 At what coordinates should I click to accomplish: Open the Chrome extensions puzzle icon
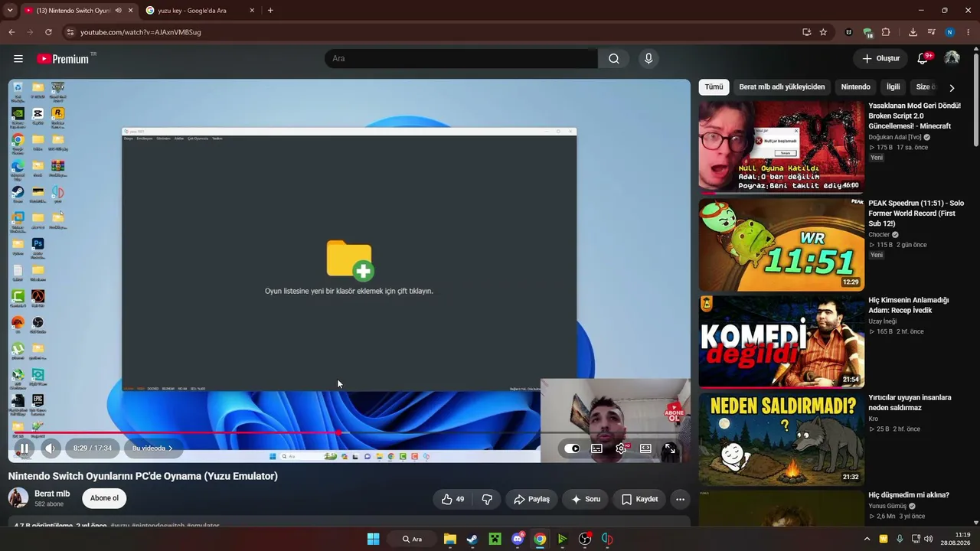(886, 32)
